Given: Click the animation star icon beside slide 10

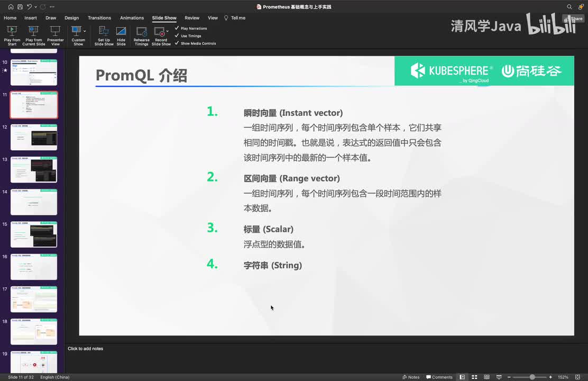Looking at the screenshot, I should [5, 70].
